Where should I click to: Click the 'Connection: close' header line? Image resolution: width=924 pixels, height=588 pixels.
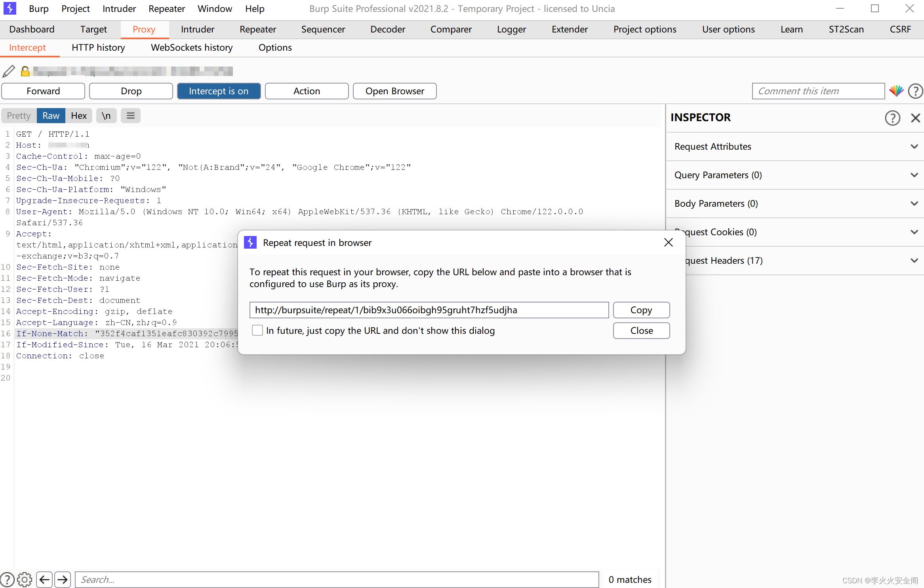click(60, 356)
